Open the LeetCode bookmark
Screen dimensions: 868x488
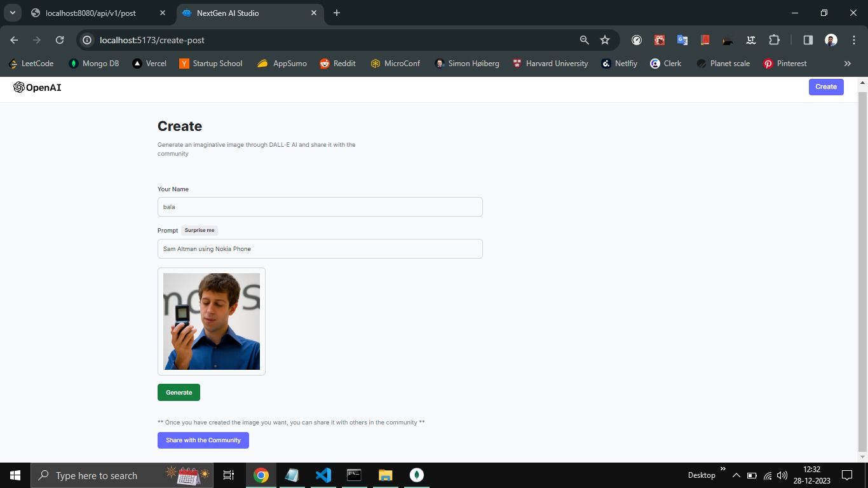(x=31, y=64)
